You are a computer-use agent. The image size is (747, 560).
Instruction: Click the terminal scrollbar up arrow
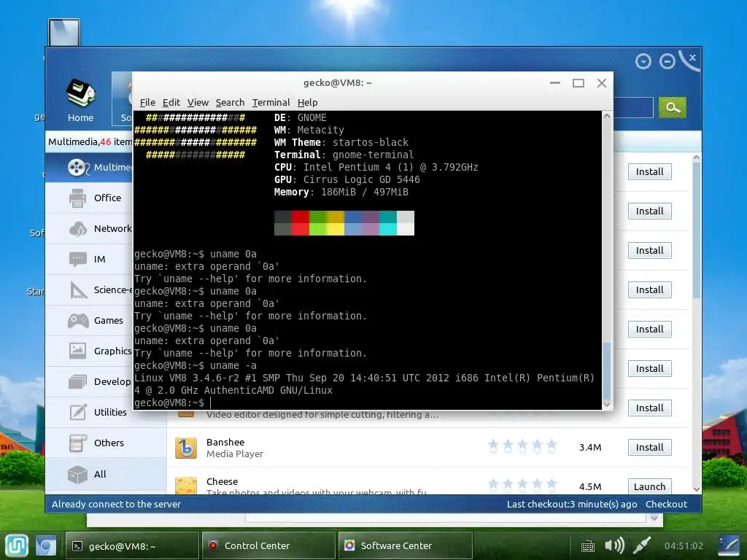point(607,116)
